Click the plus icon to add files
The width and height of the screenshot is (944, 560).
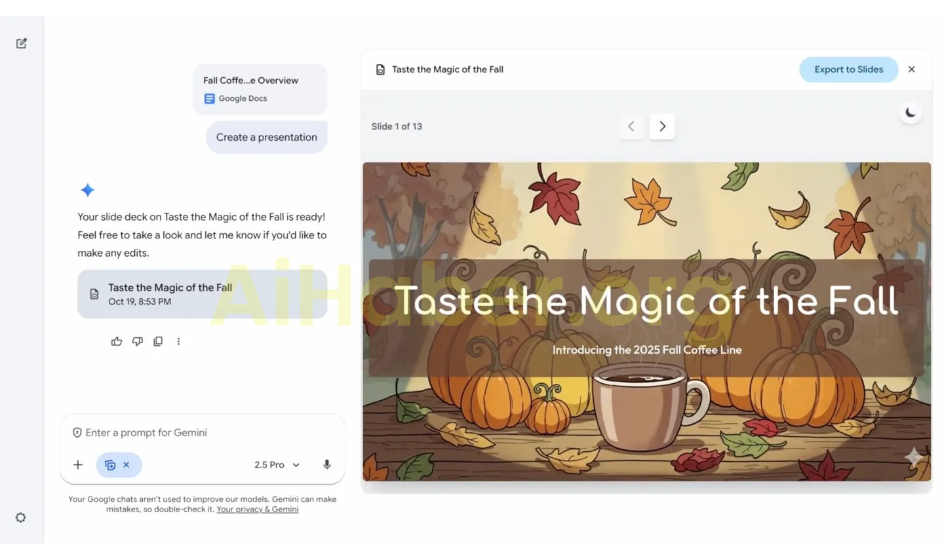coord(77,464)
